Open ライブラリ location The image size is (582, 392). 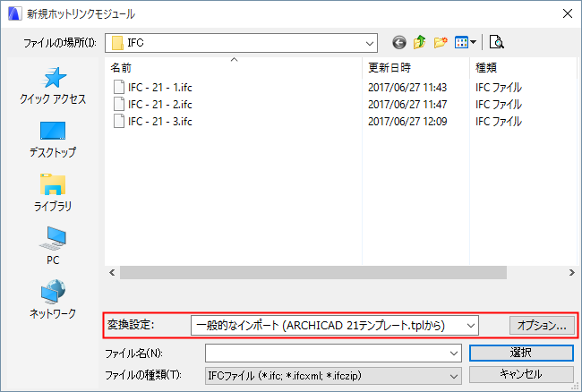[x=53, y=192]
